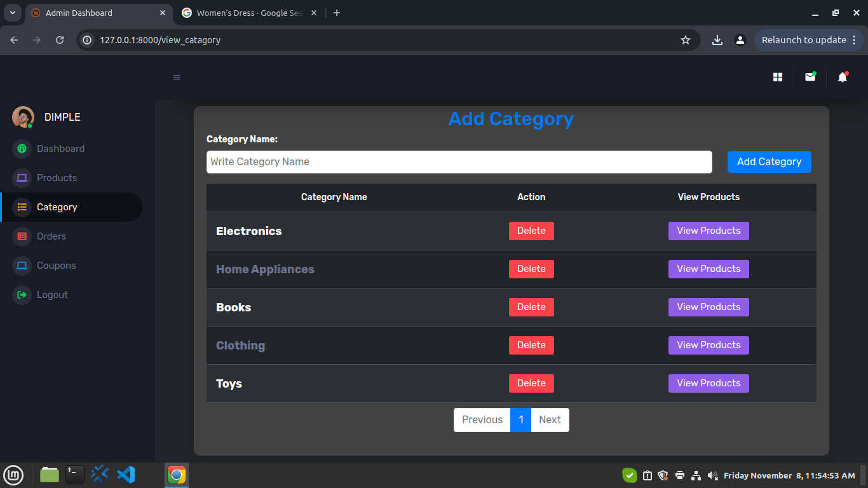View Products for Home Appliances
This screenshot has height=488, width=868.
pyautogui.click(x=709, y=269)
